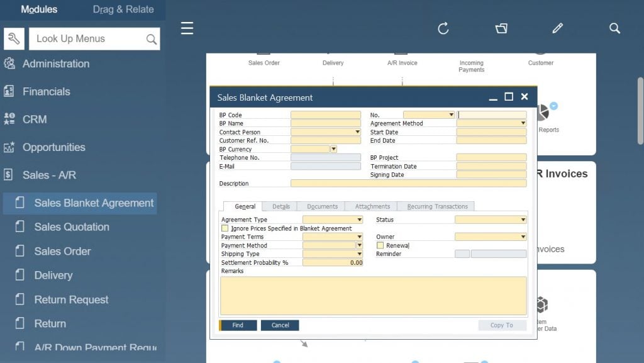This screenshot has height=363, width=644.
Task: Click inside the Remarks text area
Action: pos(373,296)
